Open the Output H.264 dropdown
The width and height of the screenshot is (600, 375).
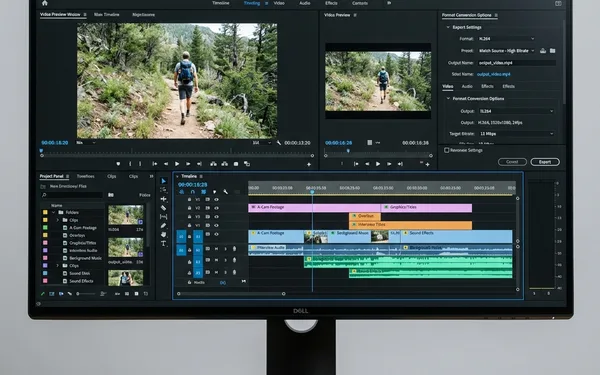coord(516,111)
